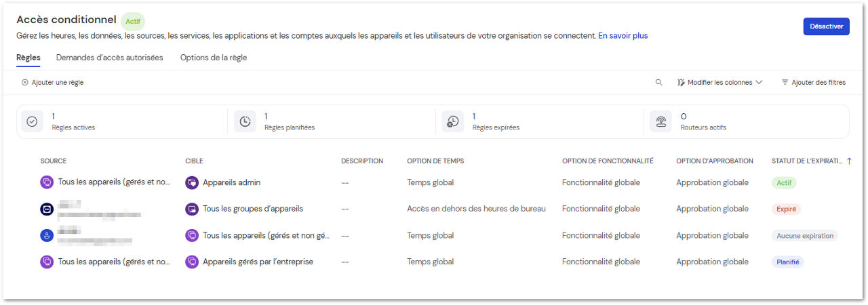This screenshot has width=868, height=305.
Task: Click the plus icon beside Ajouter une règle
Action: coord(25,83)
